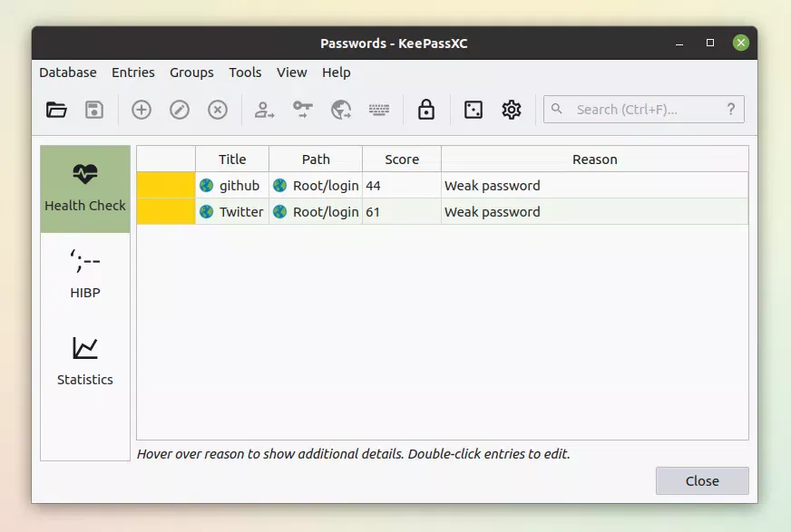The width and height of the screenshot is (791, 532).
Task: Click Weak password reason for github
Action: pyautogui.click(x=492, y=186)
